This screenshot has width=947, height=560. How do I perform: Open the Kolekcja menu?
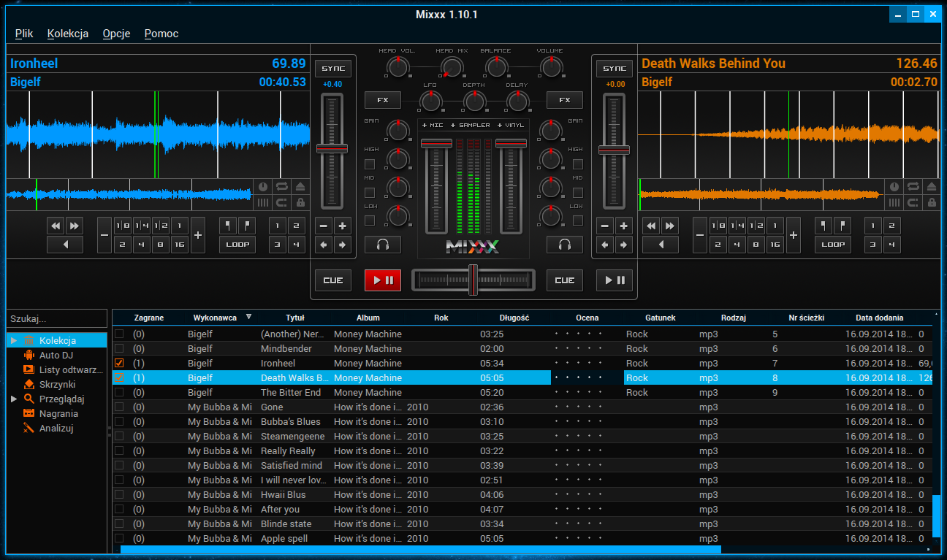pyautogui.click(x=68, y=34)
